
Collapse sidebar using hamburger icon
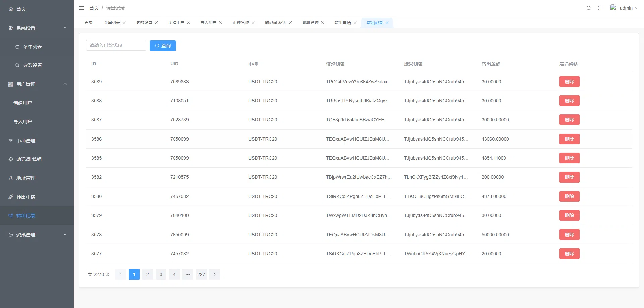(82, 8)
